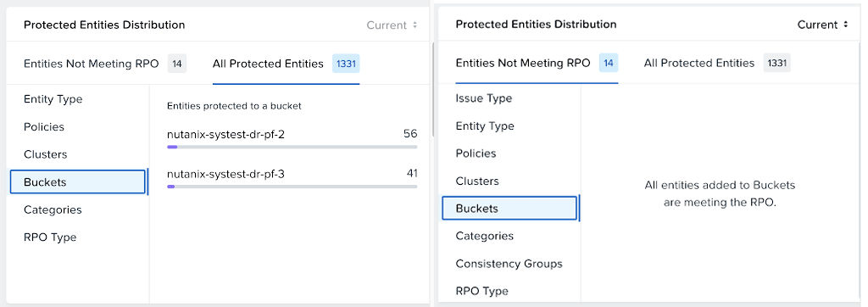Click the 14 count badge in left panel
Image resolution: width=868 pixels, height=307 pixels.
coord(177,64)
